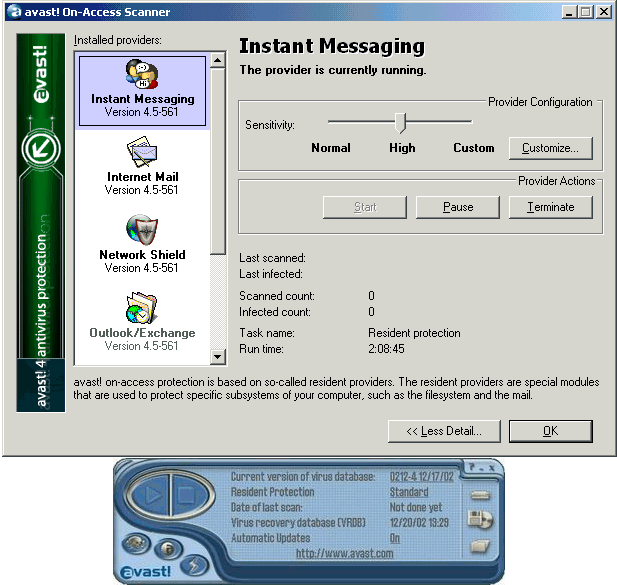Open the http://www.avast.com link
Image resolution: width=617 pixels, height=585 pixels.
pos(344,553)
